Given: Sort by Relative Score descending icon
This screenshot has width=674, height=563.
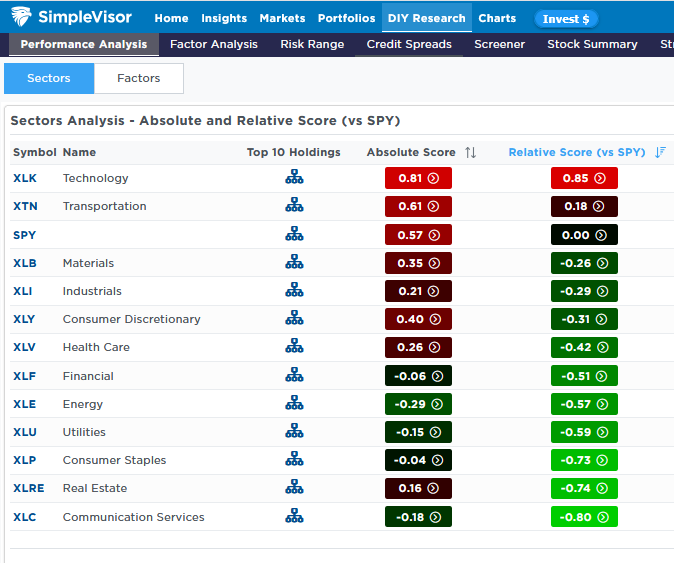Looking at the screenshot, I should 660,152.
